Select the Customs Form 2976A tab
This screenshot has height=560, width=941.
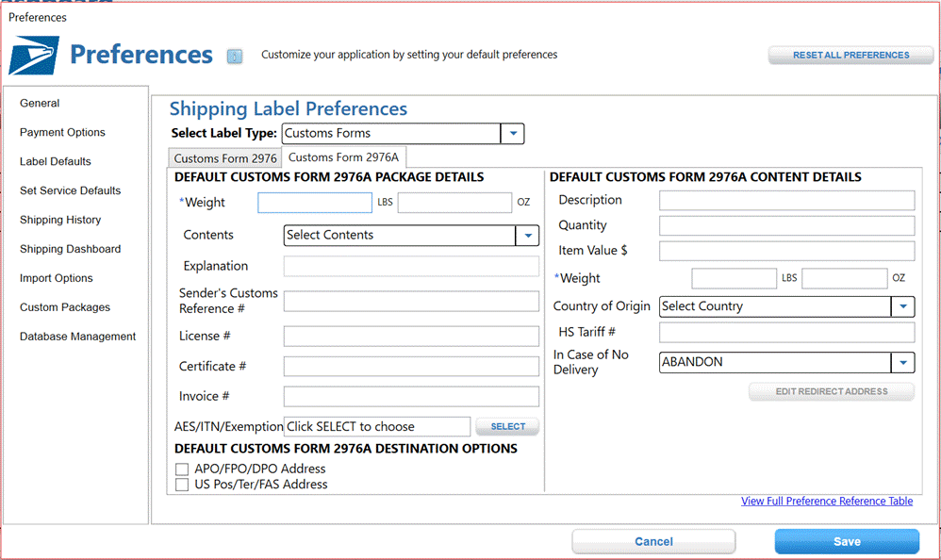pyautogui.click(x=344, y=157)
